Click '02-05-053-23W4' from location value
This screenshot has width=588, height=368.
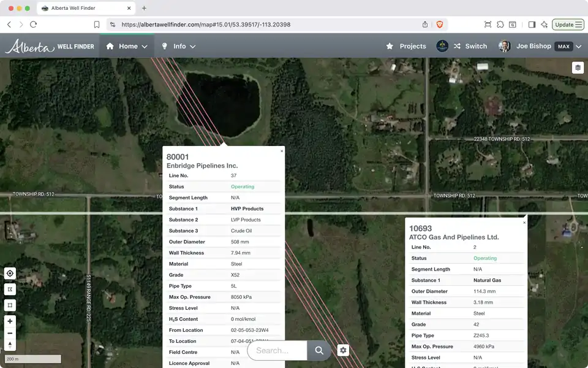[249, 331]
